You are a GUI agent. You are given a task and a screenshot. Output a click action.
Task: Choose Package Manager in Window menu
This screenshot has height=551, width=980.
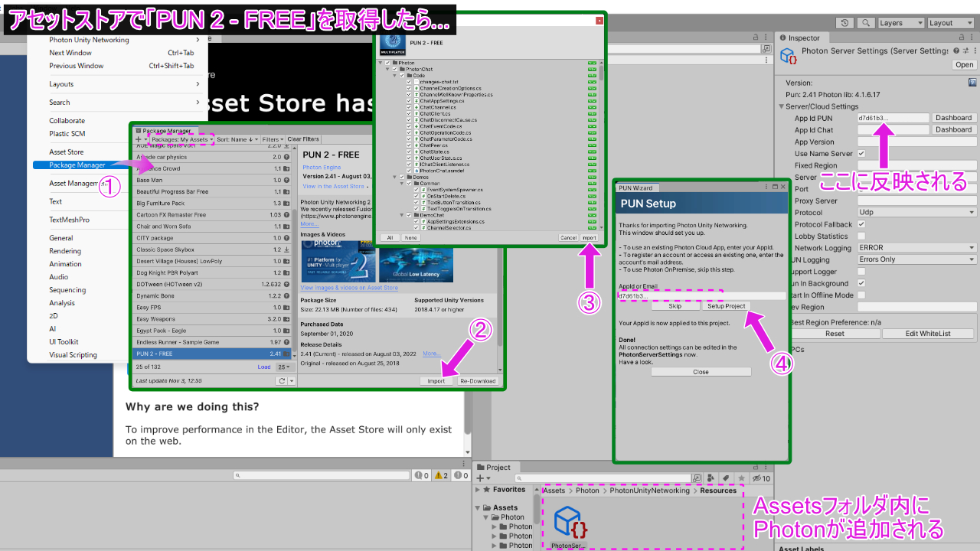pyautogui.click(x=77, y=165)
